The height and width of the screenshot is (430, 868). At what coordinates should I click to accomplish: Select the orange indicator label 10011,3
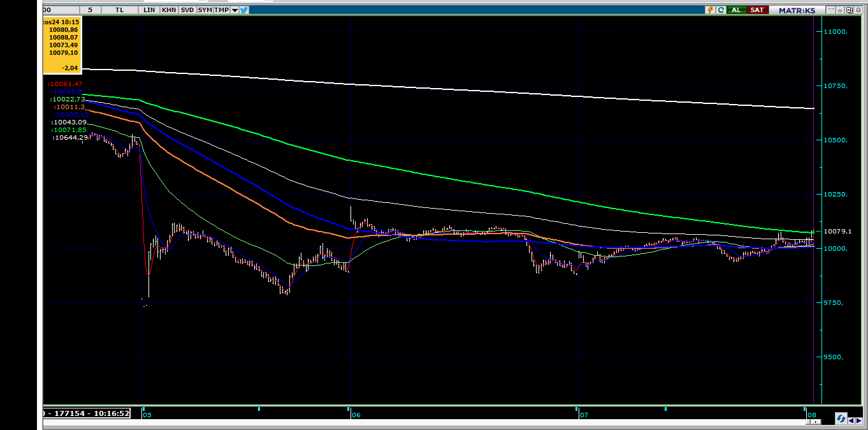click(x=69, y=107)
